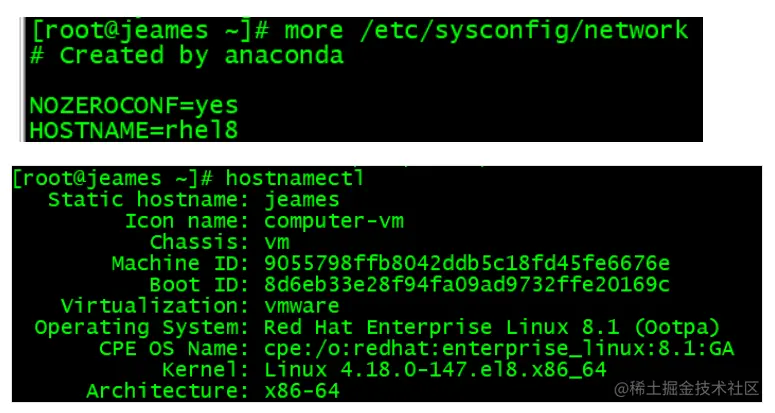Click the 'Machine ID:' label
This screenshot has height=413, width=775.
point(180,263)
